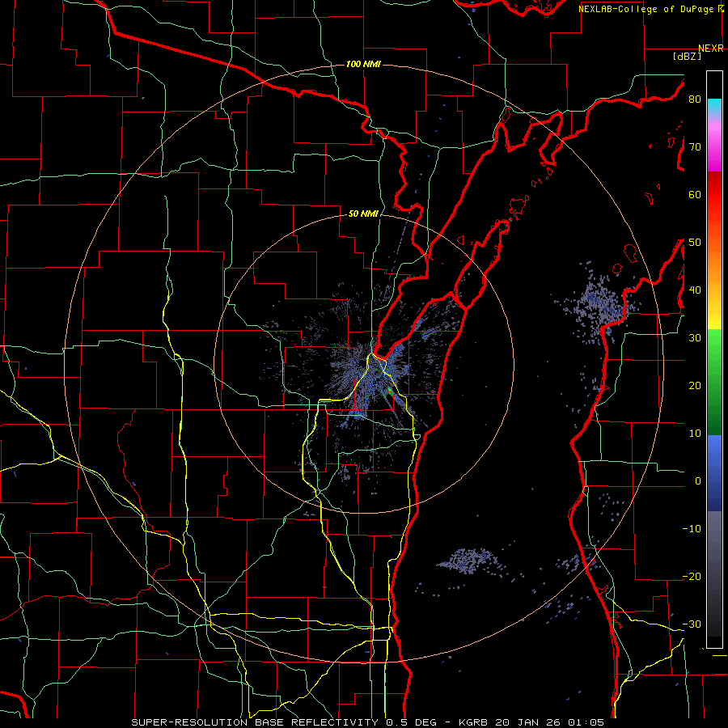Click the -30 value on the dBZ scale
This screenshot has height=728, width=728.
(x=692, y=624)
